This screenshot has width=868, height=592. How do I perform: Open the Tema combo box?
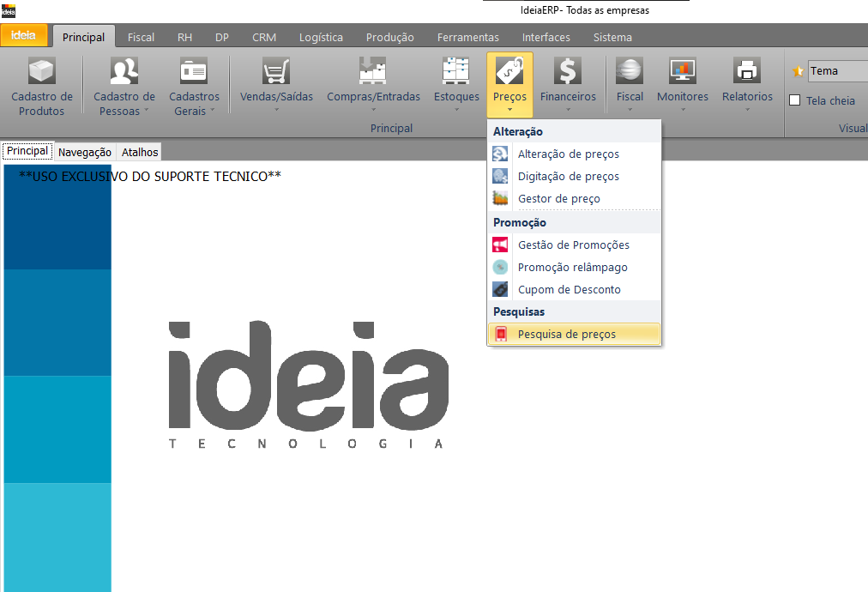pyautogui.click(x=836, y=71)
